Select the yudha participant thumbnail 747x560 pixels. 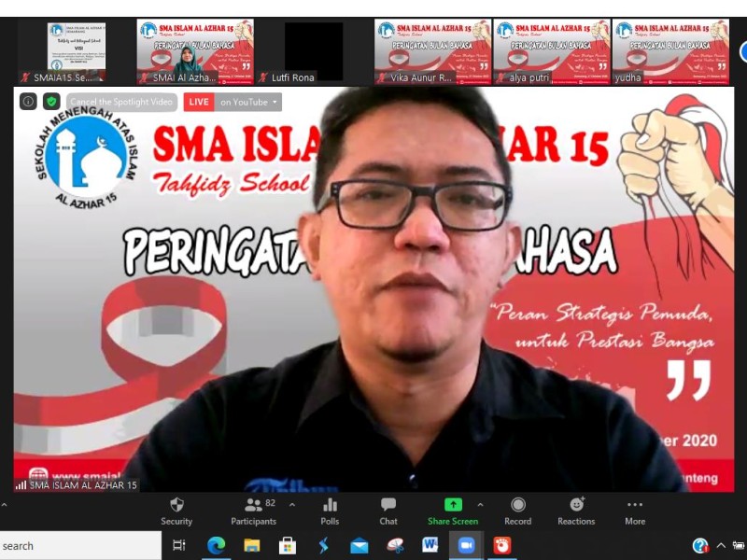670,52
